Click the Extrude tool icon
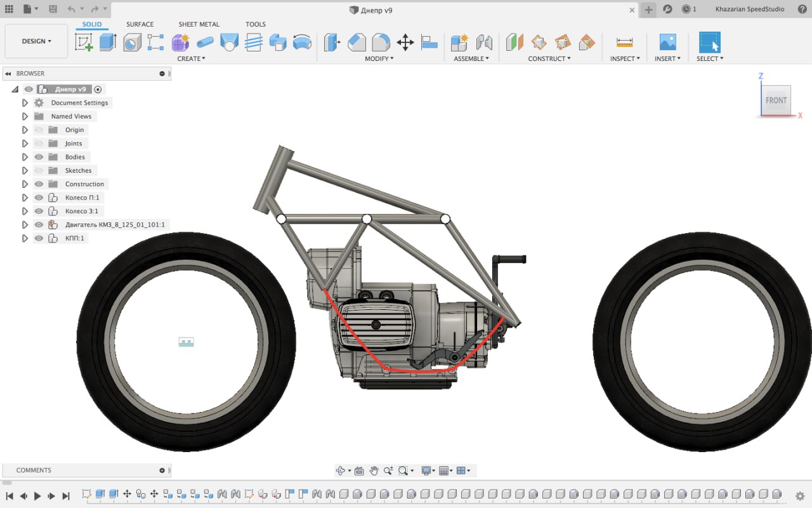The width and height of the screenshot is (812, 508). coord(108,43)
